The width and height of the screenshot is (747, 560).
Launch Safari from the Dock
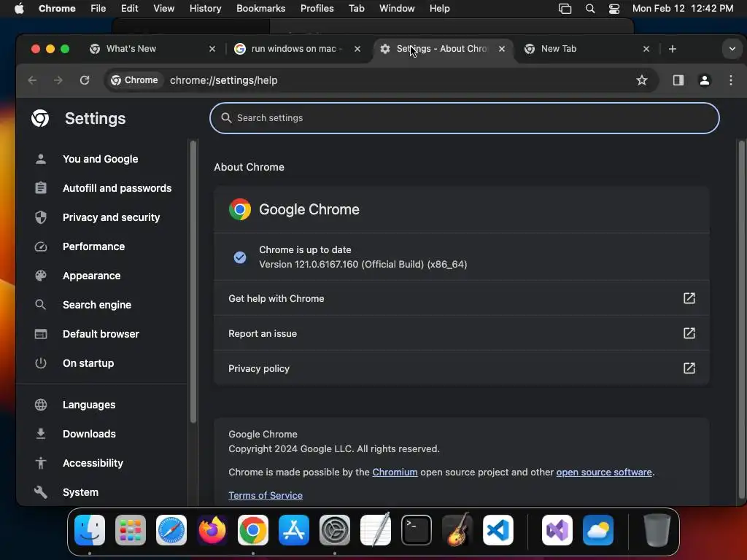pyautogui.click(x=171, y=530)
